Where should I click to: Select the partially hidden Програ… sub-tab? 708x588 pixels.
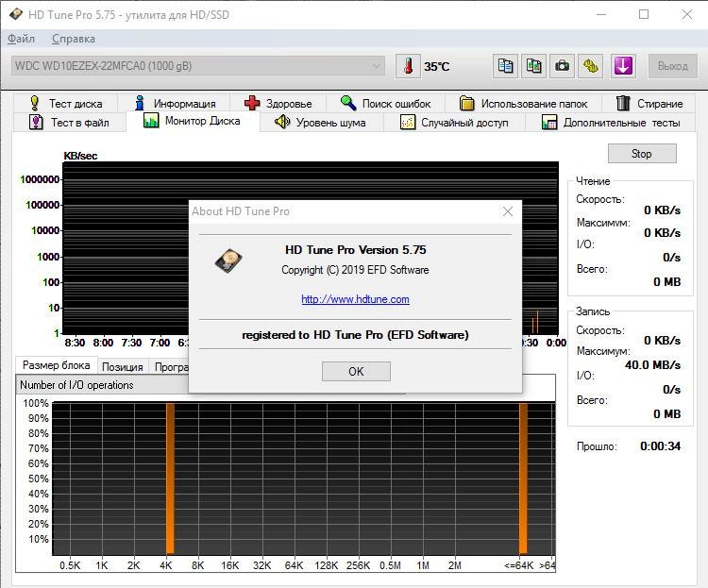(171, 367)
